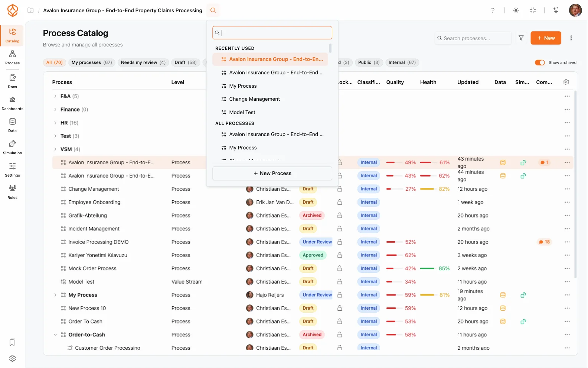Expand the My Process row in the table
588x368 pixels.
pyautogui.click(x=55, y=295)
